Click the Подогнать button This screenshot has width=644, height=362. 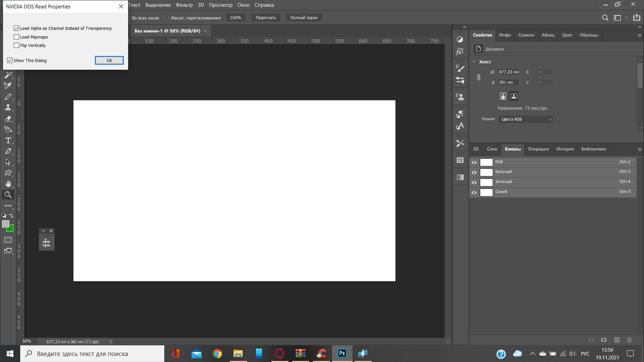(266, 18)
